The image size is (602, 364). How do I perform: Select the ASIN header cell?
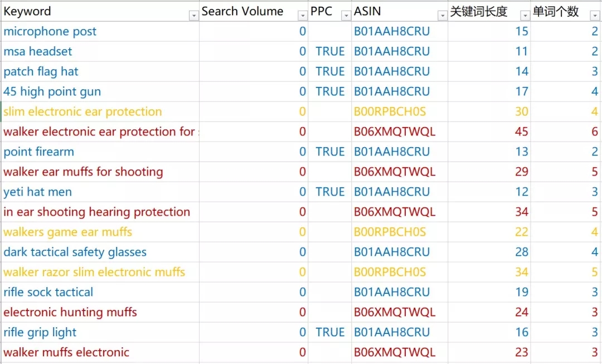tap(399, 11)
